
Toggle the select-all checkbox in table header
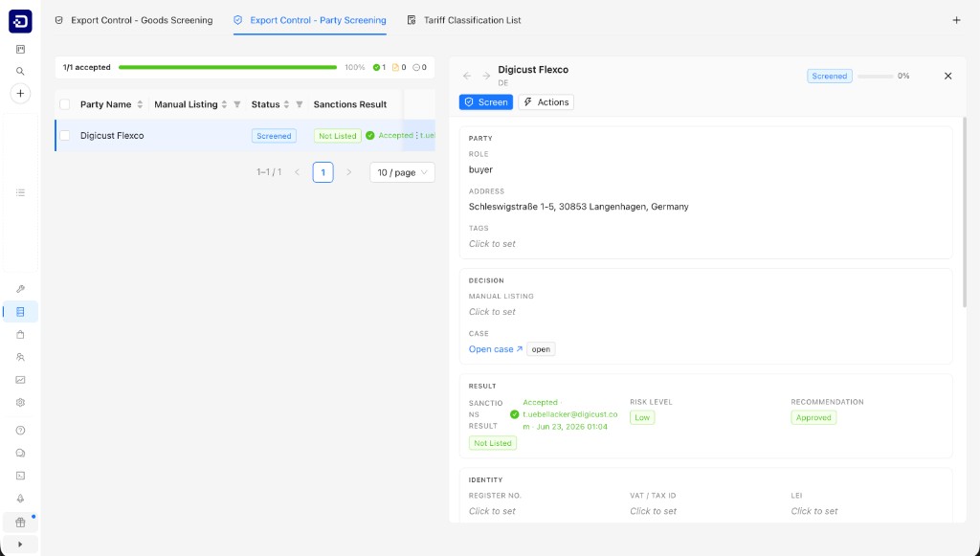point(64,104)
